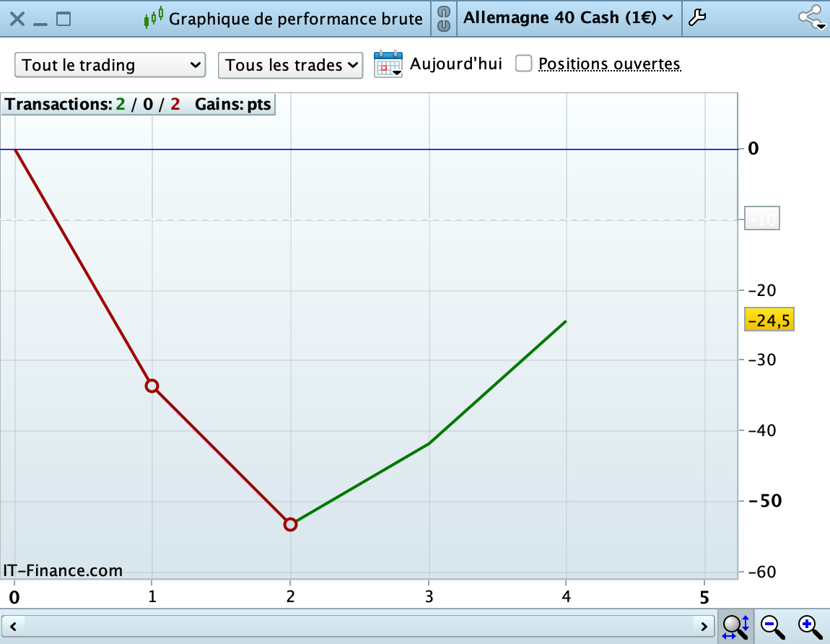Toggle the Positions ouvertes checkbox
Screen dimensions: 830x644
523,64
